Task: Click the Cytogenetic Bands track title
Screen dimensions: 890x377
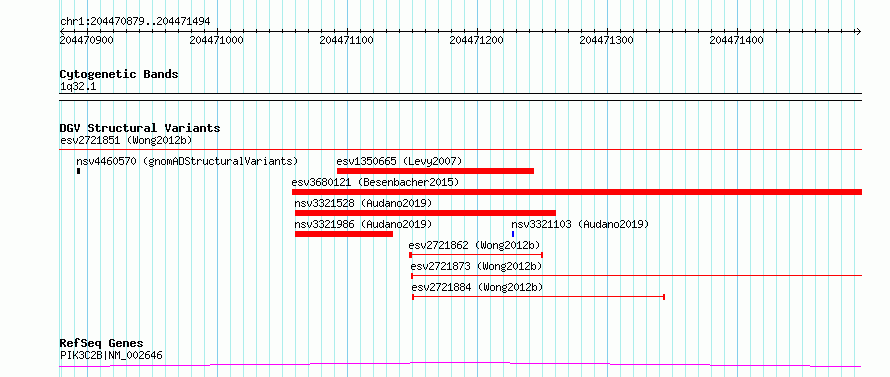Action: [119, 74]
